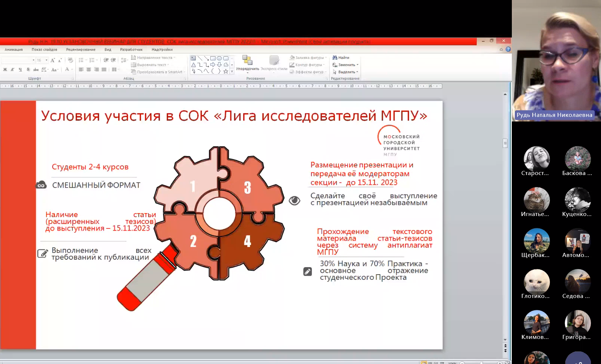Switch to the Рецензирование tab

(81, 50)
